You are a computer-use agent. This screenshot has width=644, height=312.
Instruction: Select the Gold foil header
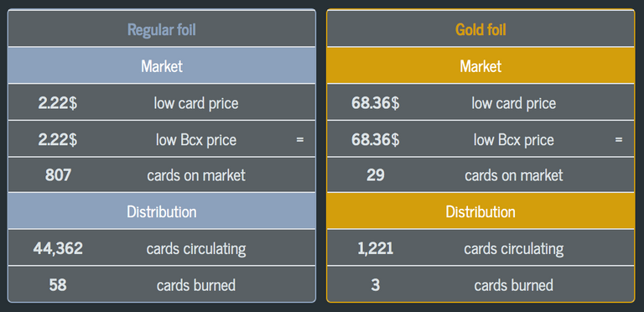click(x=480, y=29)
